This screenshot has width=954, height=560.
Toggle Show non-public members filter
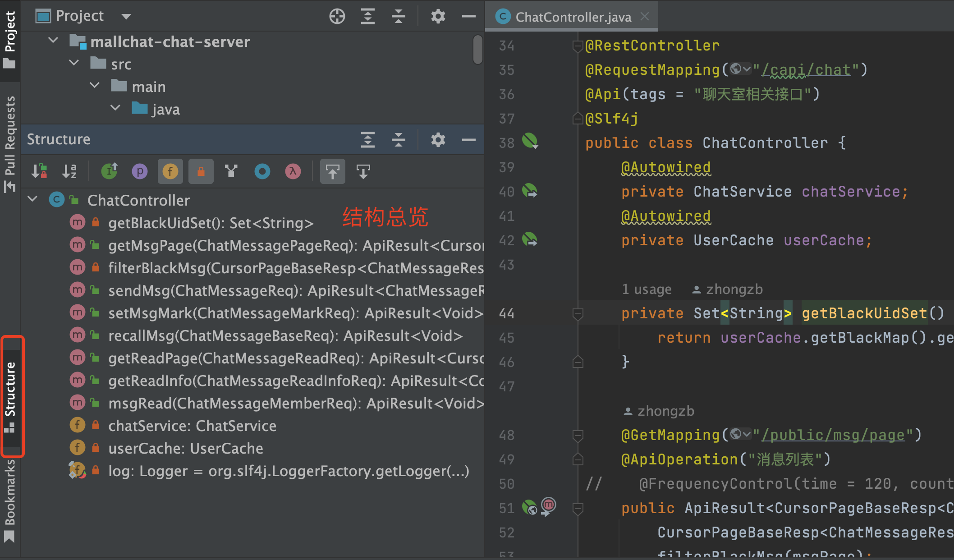coord(201,171)
